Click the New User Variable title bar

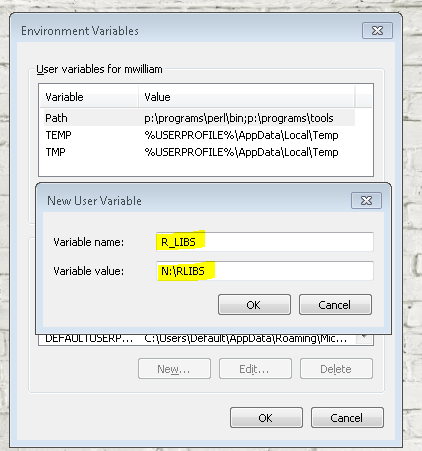197,201
